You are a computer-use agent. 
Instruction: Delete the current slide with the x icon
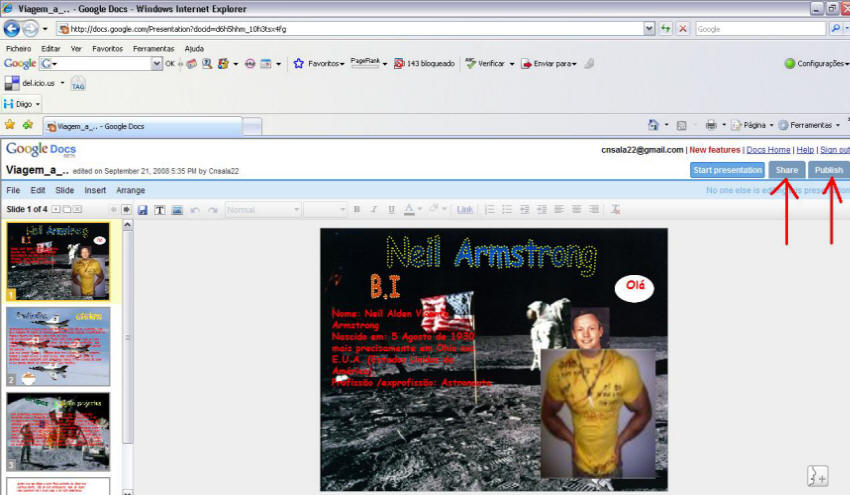click(x=78, y=209)
